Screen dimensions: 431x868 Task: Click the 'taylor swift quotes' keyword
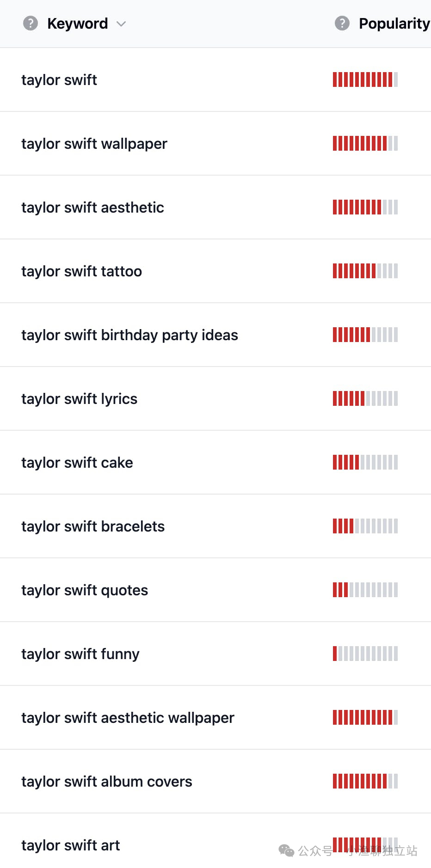(85, 590)
